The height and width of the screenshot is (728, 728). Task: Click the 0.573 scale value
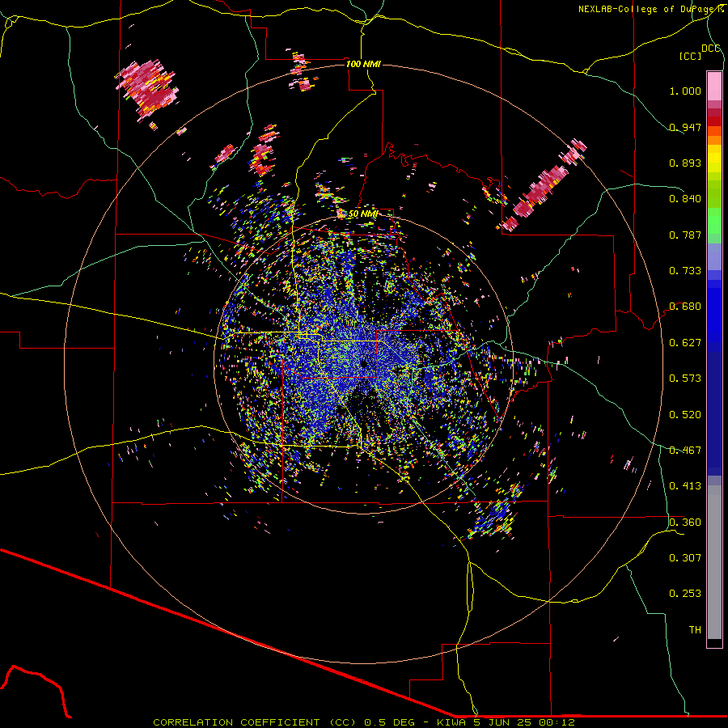click(x=685, y=379)
